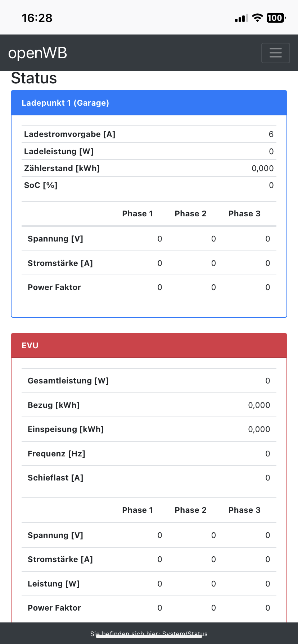Tap the cellular signal bars icon
Viewport: 298px width, 644px height.
pos(241,18)
